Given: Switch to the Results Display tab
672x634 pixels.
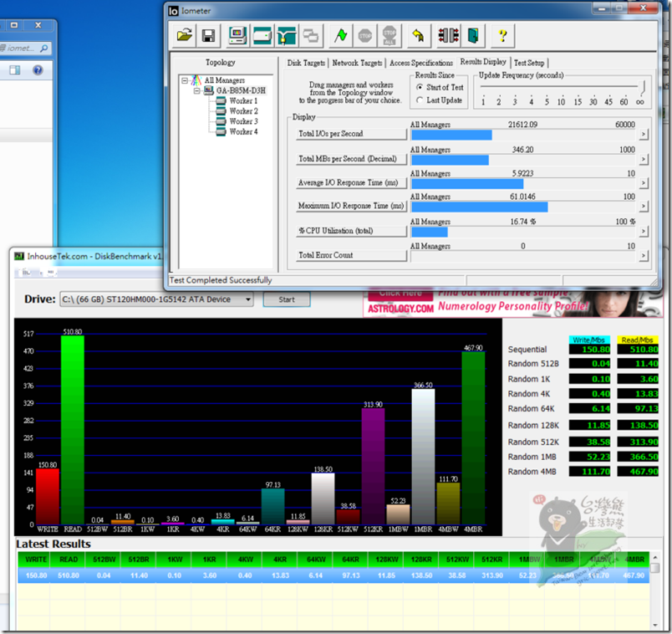Looking at the screenshot, I should coord(483,62).
